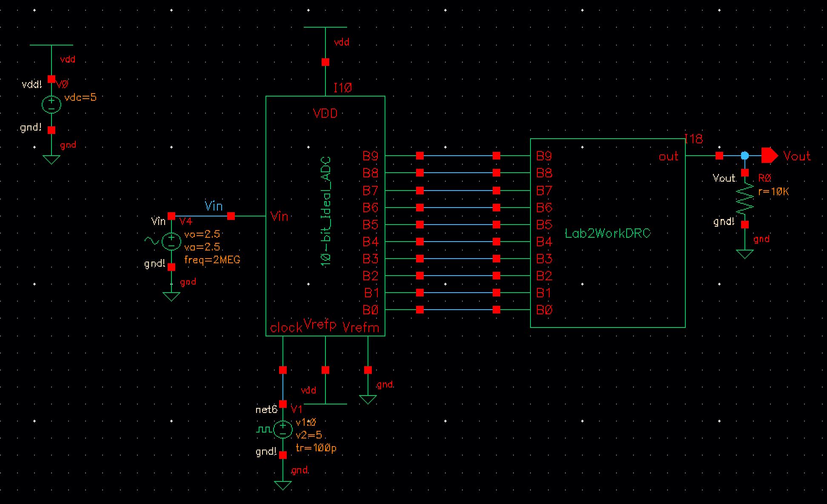This screenshot has width=827, height=504.
Task: Click the net6 net label
Action: pos(266,410)
